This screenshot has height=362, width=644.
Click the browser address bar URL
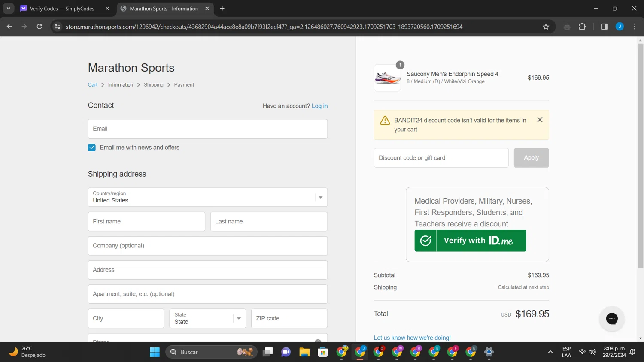click(x=264, y=27)
